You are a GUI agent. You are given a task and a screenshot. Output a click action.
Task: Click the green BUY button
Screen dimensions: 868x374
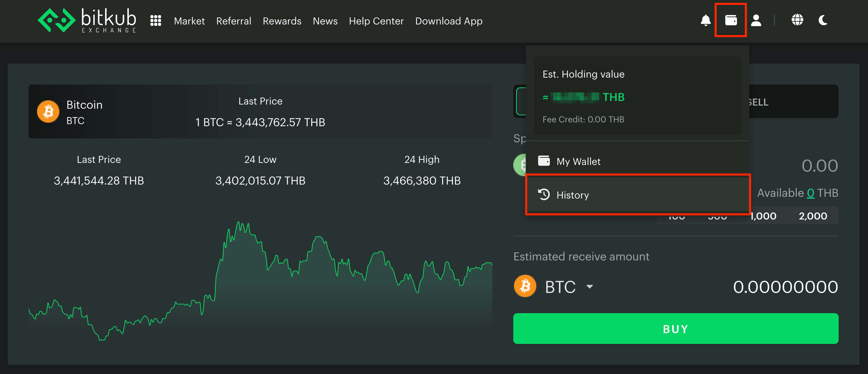(x=676, y=329)
